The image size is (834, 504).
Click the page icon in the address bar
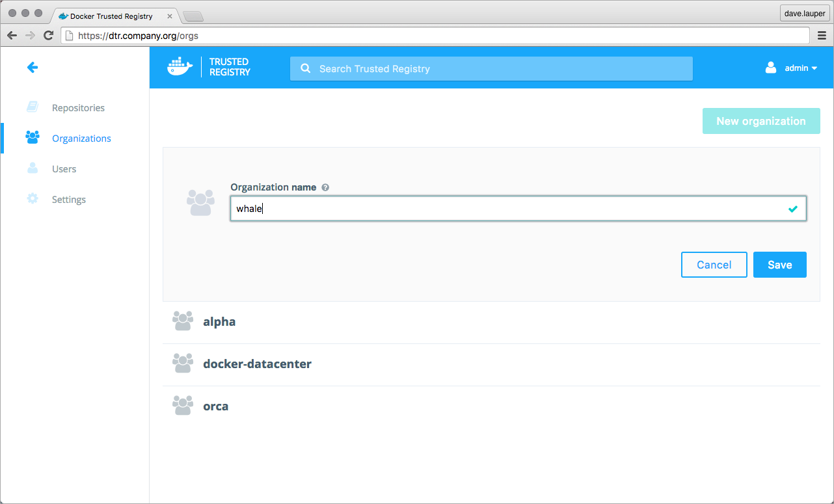(x=70, y=36)
